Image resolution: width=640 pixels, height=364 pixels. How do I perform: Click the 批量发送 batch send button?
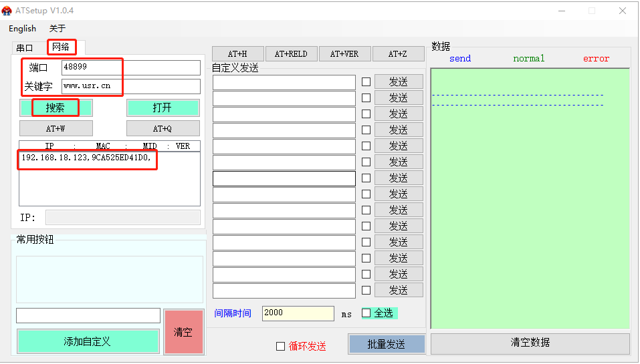387,344
